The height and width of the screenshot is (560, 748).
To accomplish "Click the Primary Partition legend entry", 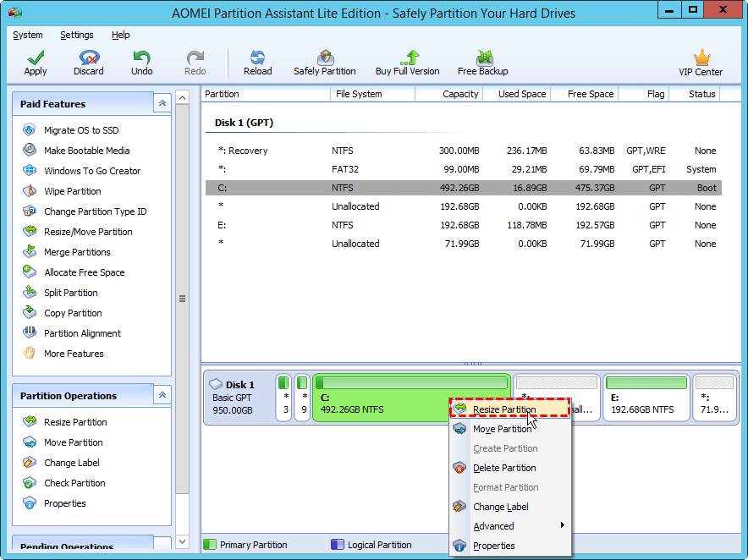I will coord(245,545).
